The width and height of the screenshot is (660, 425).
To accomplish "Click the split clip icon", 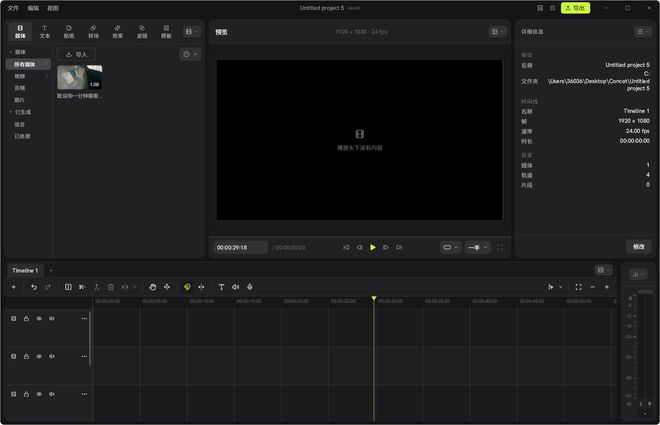I will pyautogui.click(x=68, y=287).
